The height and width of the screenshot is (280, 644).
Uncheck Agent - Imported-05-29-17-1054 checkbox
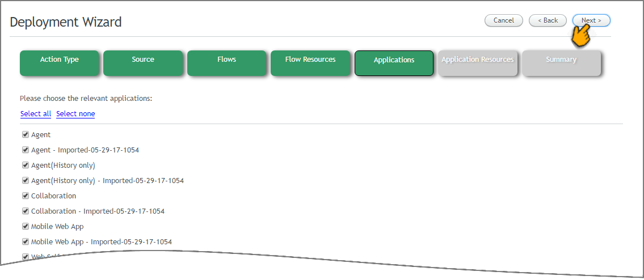[26, 150]
